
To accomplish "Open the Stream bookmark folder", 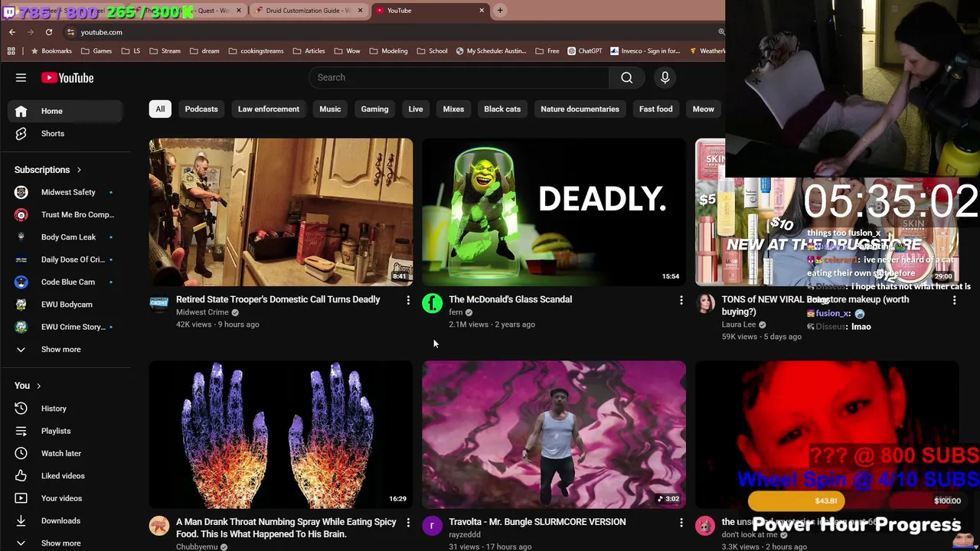I will point(165,51).
